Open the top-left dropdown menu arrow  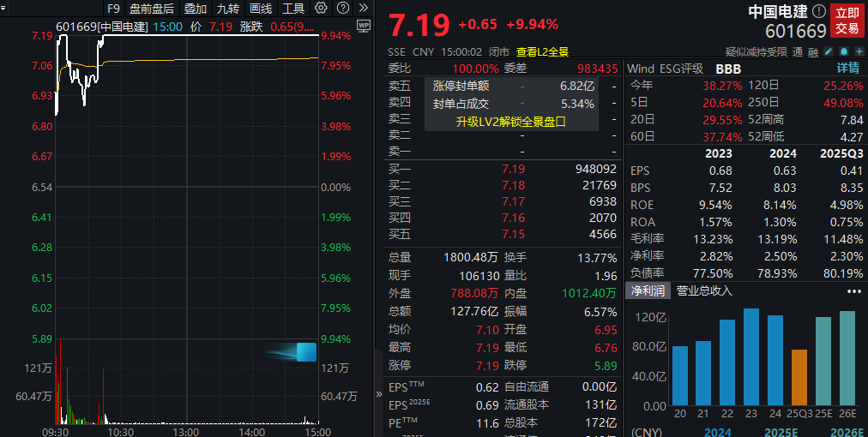[x=3, y=8]
